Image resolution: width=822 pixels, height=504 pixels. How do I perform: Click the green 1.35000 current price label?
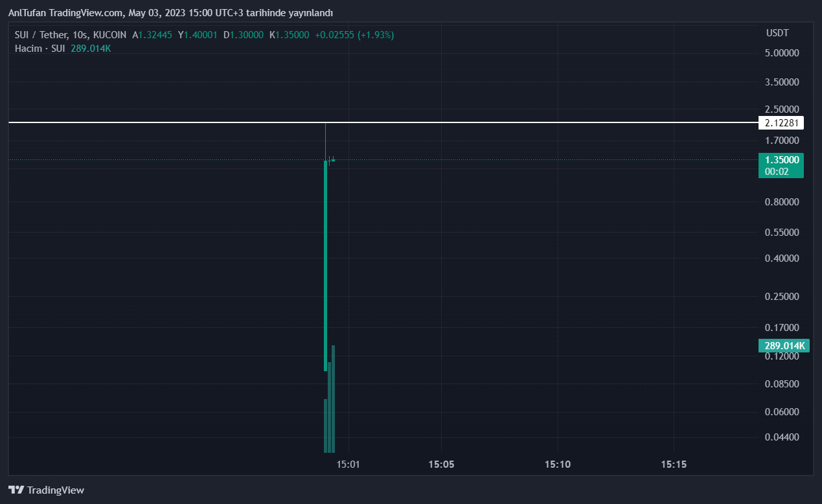(x=780, y=160)
